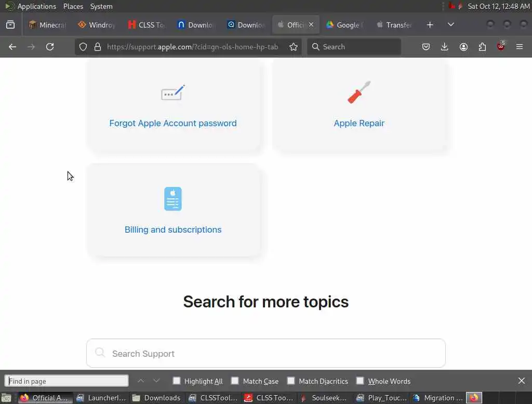Switch to Official Apple taskbar window
This screenshot has height=404, width=532.
45,398
